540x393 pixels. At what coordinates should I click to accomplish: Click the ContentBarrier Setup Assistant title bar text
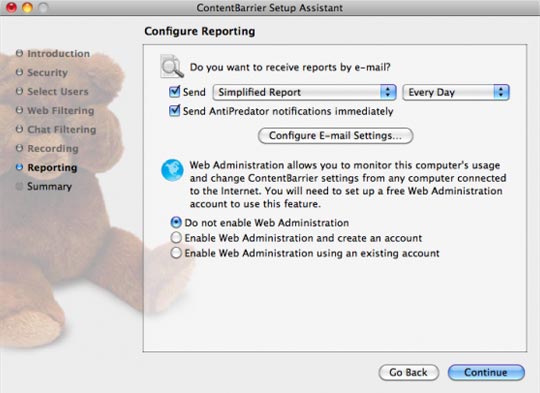(x=270, y=8)
